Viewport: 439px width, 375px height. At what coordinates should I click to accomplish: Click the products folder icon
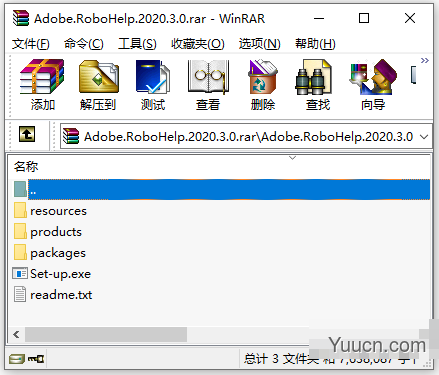[x=20, y=232]
